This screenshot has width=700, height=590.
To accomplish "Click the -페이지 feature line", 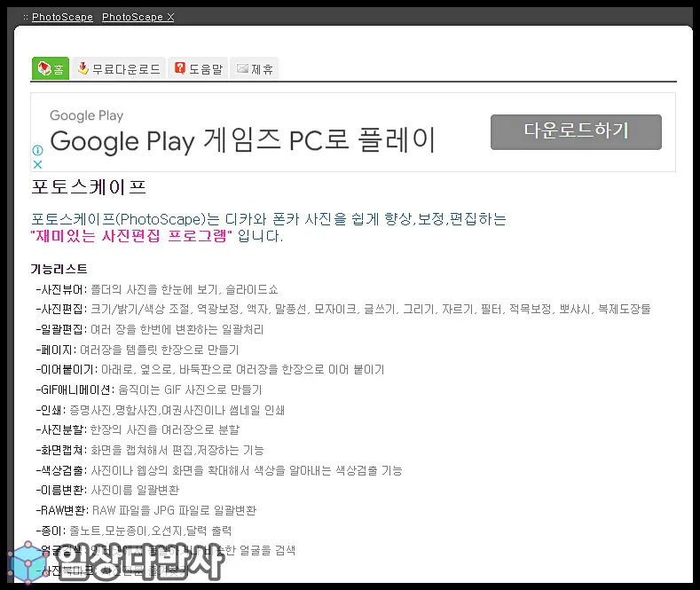I will [138, 350].
